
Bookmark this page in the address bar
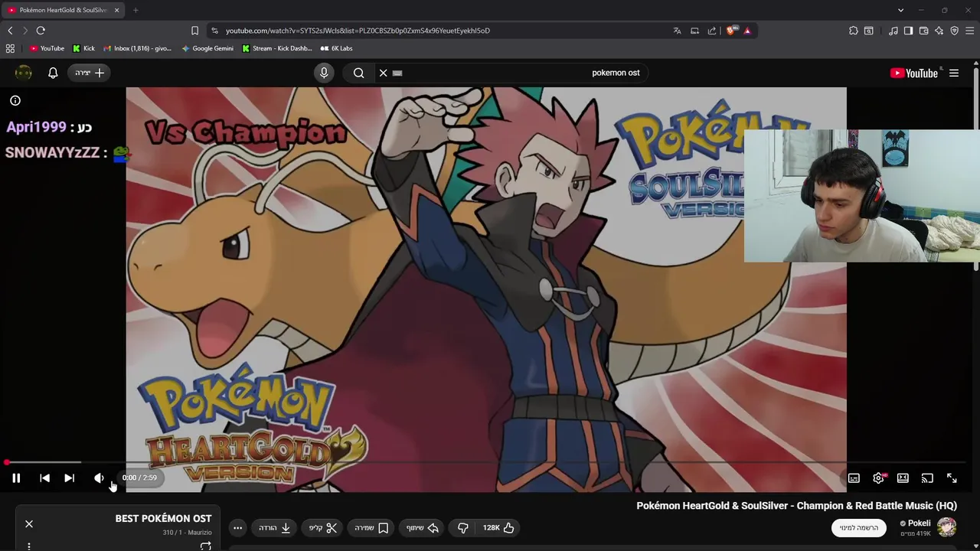coord(194,31)
